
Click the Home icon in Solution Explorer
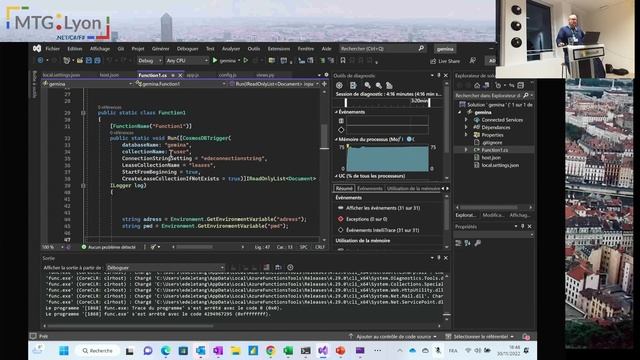(477, 85)
